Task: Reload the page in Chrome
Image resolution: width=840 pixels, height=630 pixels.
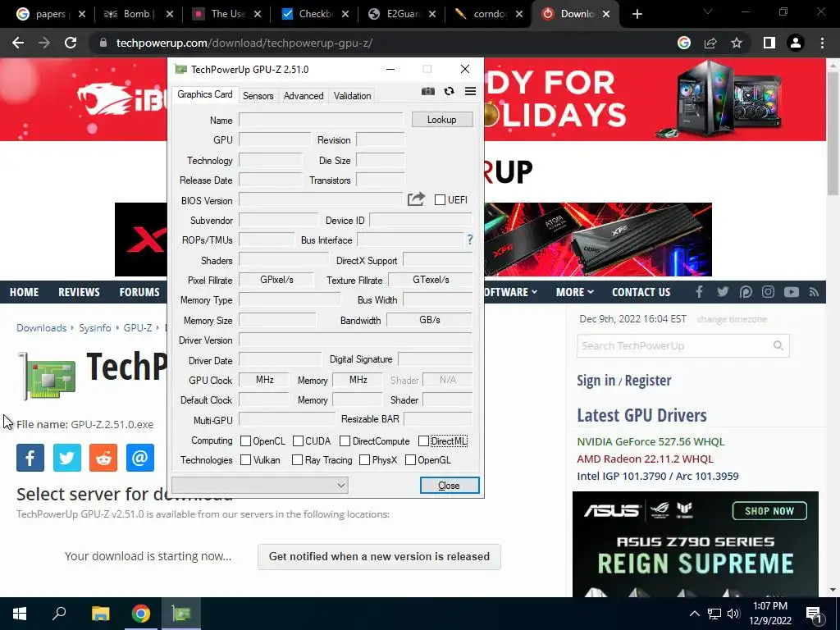Action: (71, 43)
